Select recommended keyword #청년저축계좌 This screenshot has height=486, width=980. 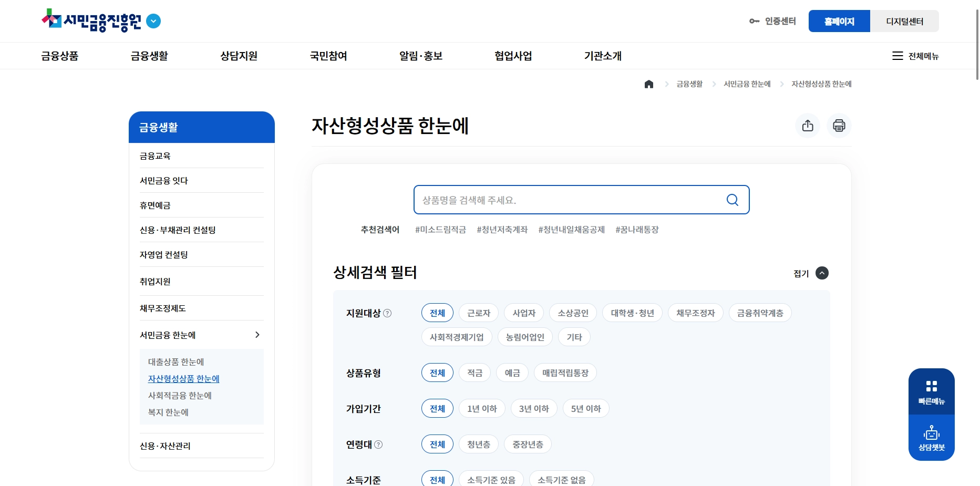(x=502, y=230)
